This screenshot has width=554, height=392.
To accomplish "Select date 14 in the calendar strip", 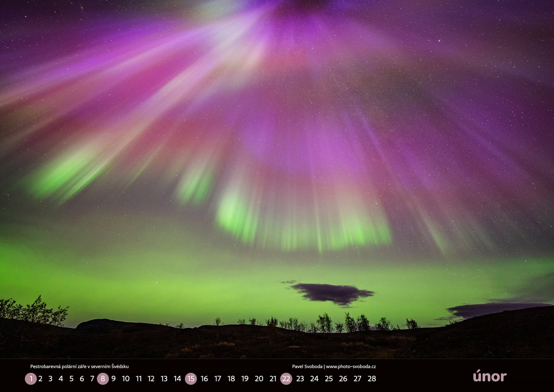I will [177, 379].
